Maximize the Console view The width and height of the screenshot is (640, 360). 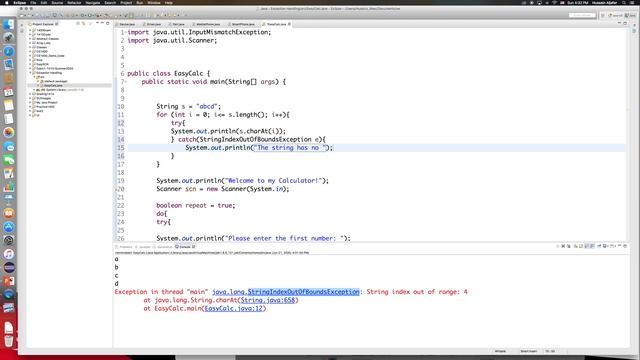tap(625, 246)
